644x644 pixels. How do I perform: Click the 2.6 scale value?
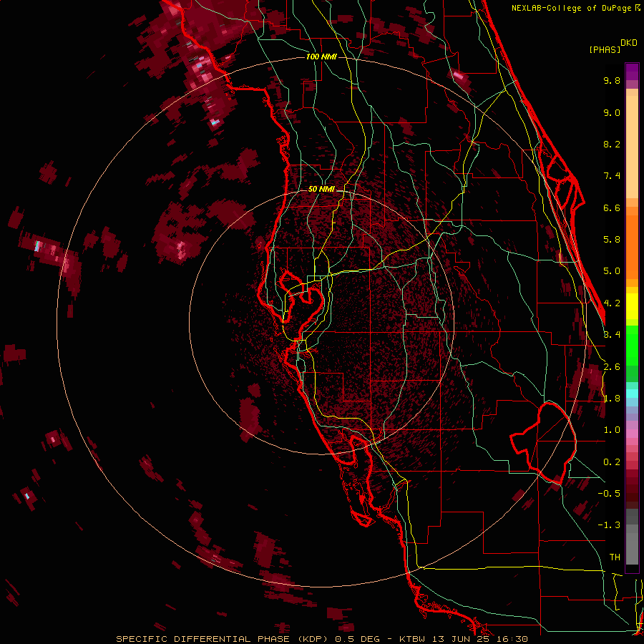point(612,367)
